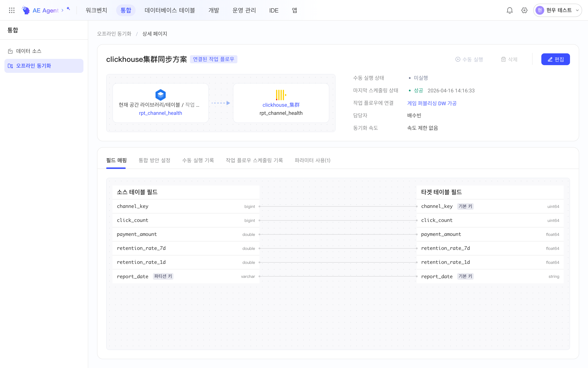Open the 앱 menu
This screenshot has width=588, height=368.
pos(294,10)
